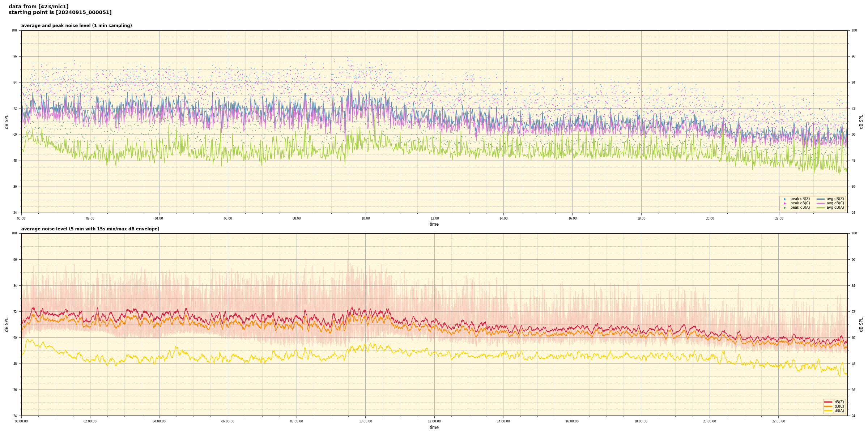Click the starting point 20240915_000051 text
868x434 pixels.
point(60,13)
